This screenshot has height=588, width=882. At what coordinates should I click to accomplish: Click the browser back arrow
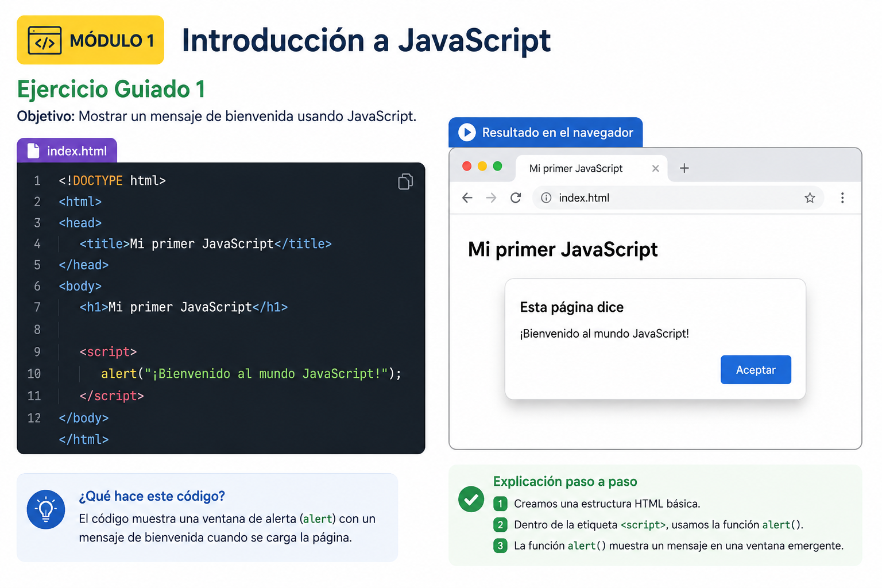[x=467, y=198]
